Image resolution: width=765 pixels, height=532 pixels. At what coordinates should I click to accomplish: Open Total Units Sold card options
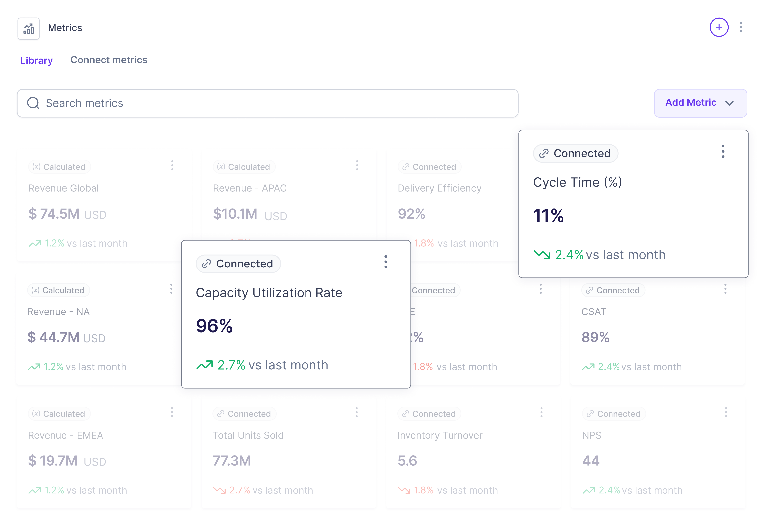tap(357, 412)
